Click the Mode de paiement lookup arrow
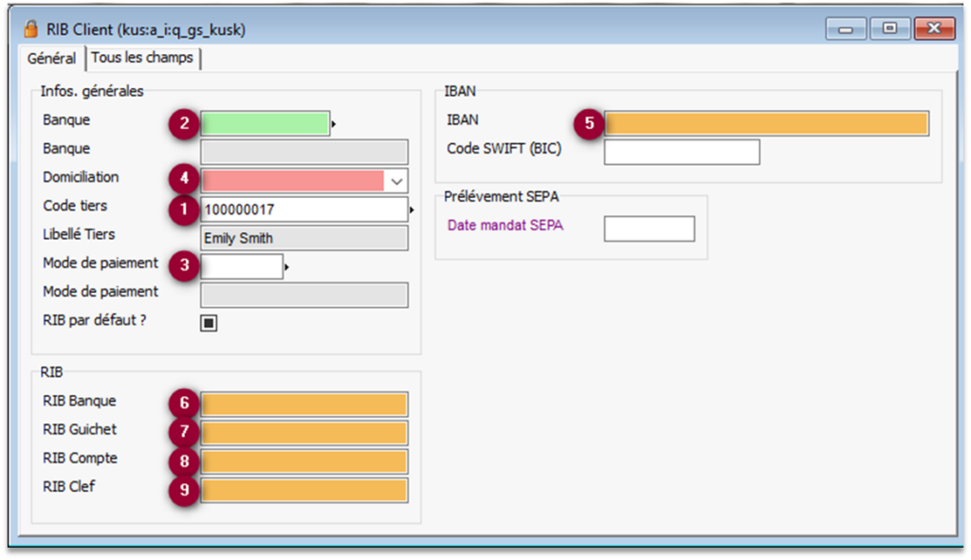Image resolution: width=971 pixels, height=560 pixels. pos(286,268)
